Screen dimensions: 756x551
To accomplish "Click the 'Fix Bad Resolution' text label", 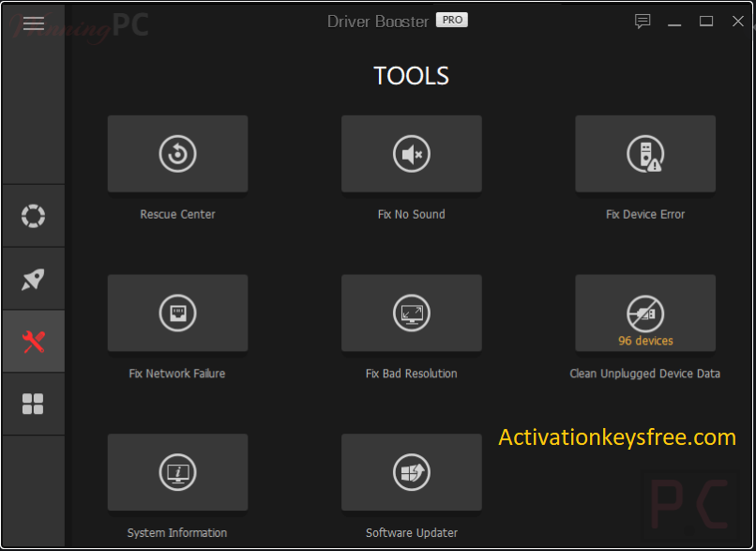I will tap(412, 374).
